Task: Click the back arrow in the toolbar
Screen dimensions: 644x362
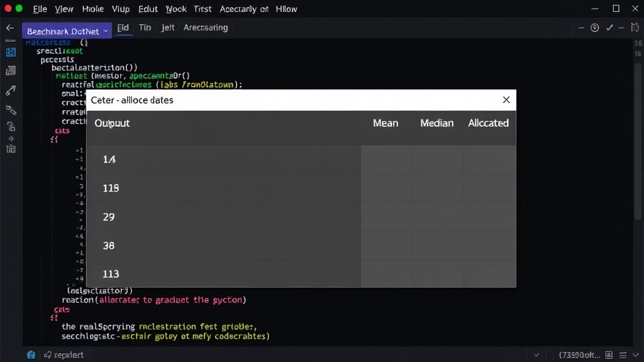Action: [10, 28]
